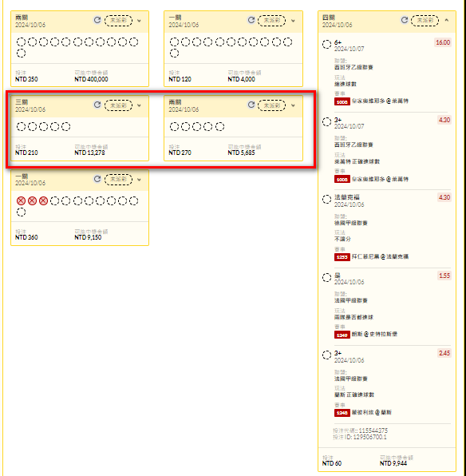The width and height of the screenshot is (466, 476).
Task: Select bet ID 129506700.1
Action: 369,438
